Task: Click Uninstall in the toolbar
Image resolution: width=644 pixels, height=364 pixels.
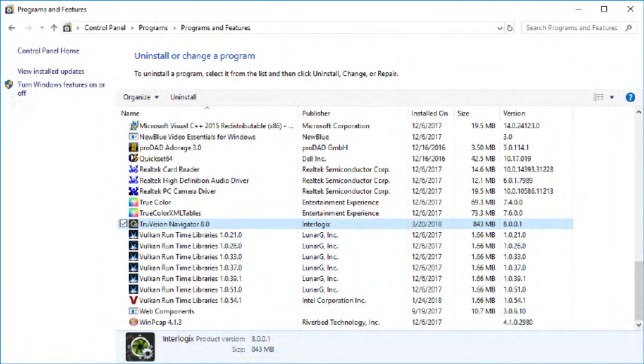Action: (184, 97)
